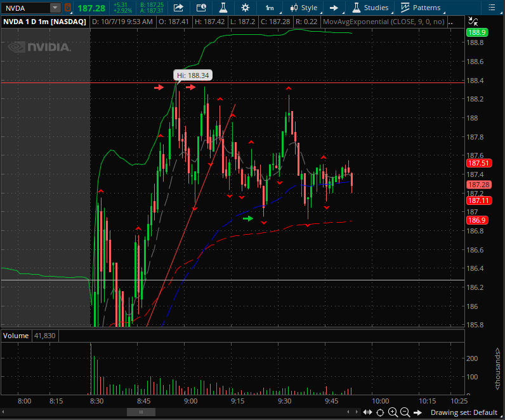Viewport: 505px width, 420px height.
Task: Click the L: 187.2 low value
Action: (242, 22)
